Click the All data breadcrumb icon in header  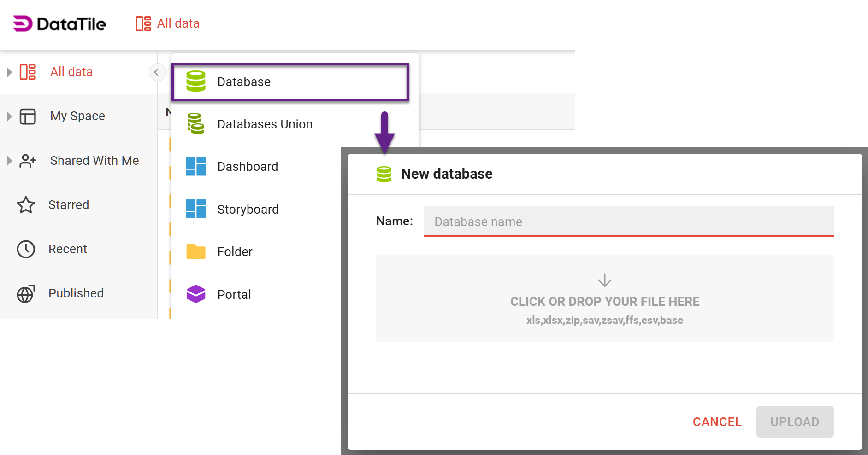[143, 23]
